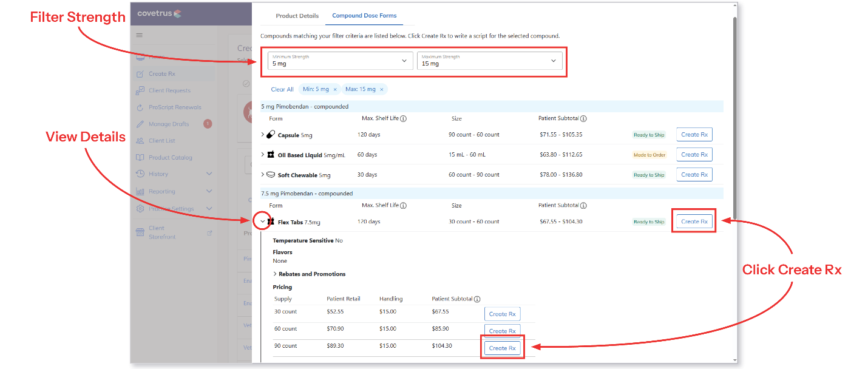This screenshot has height=369, width=868.
Task: Click Create Rx for the 90 count supply
Action: (502, 348)
